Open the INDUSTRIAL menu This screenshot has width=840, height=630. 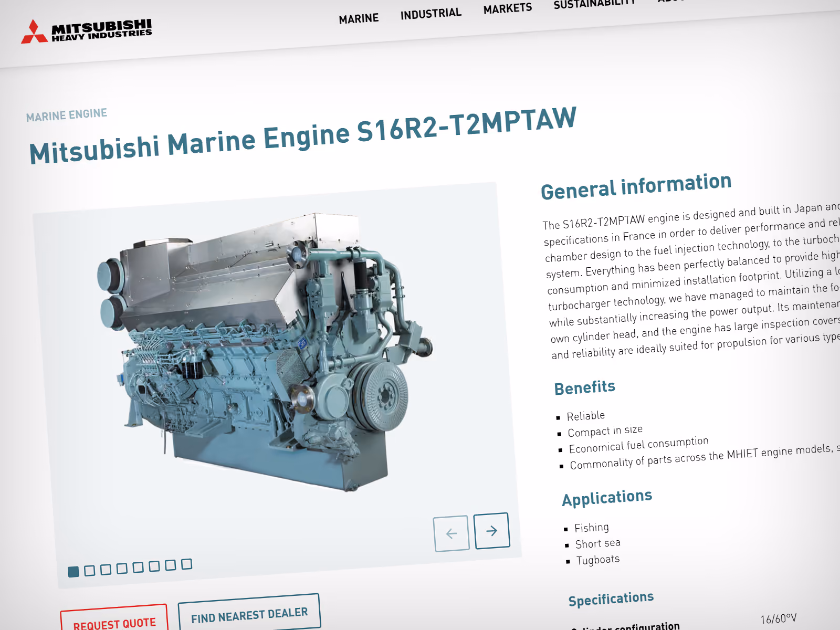431,14
